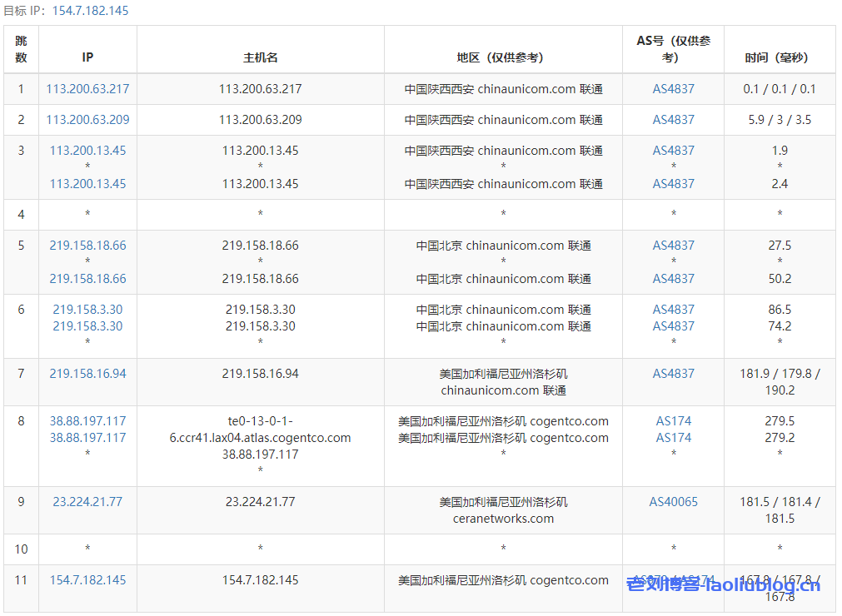Click the target IP 154.7.182.145 above the table
Screen dimensions: 842x616
[90, 11]
